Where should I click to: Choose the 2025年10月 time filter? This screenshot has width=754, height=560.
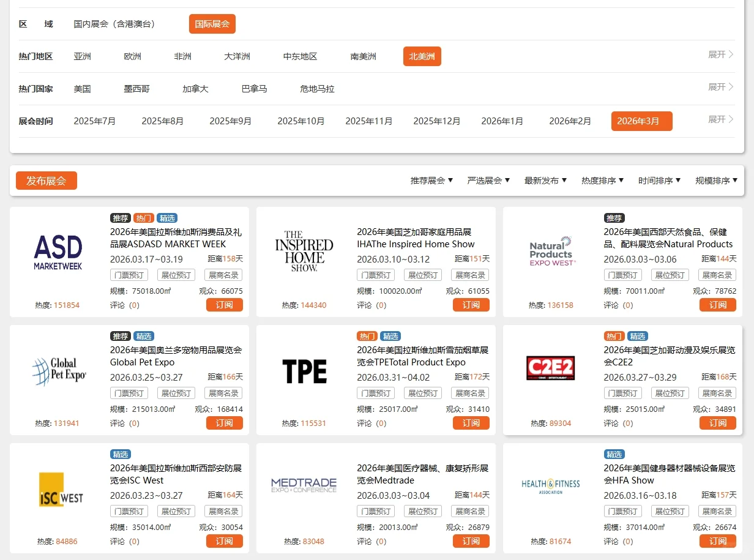point(301,121)
